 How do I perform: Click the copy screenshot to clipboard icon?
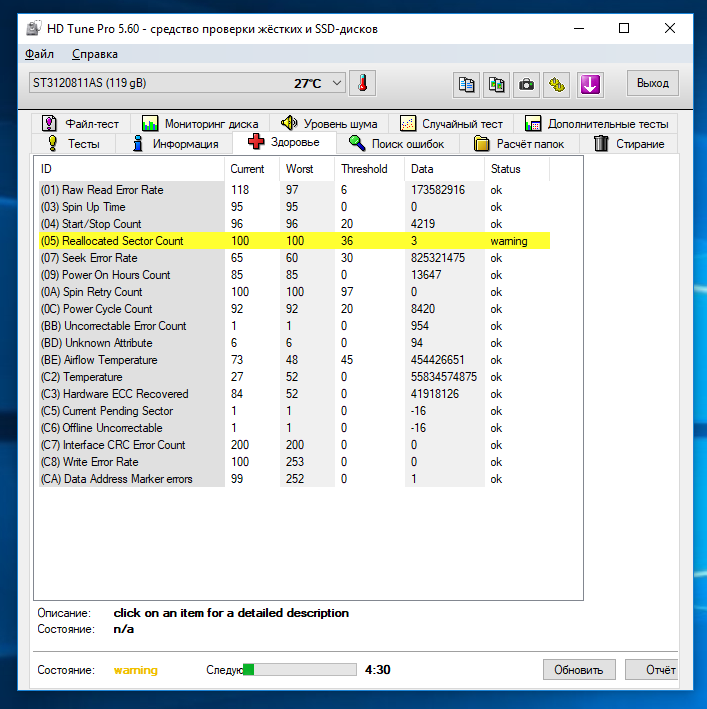pyautogui.click(x=496, y=85)
